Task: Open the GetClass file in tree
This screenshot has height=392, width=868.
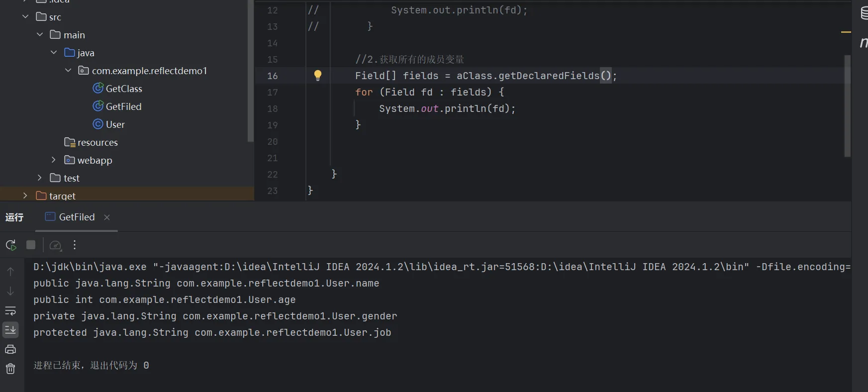Action: click(x=124, y=89)
